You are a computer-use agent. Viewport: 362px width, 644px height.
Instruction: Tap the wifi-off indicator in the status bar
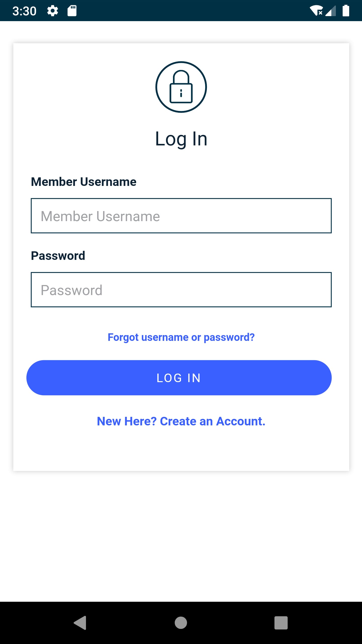pos(316,11)
